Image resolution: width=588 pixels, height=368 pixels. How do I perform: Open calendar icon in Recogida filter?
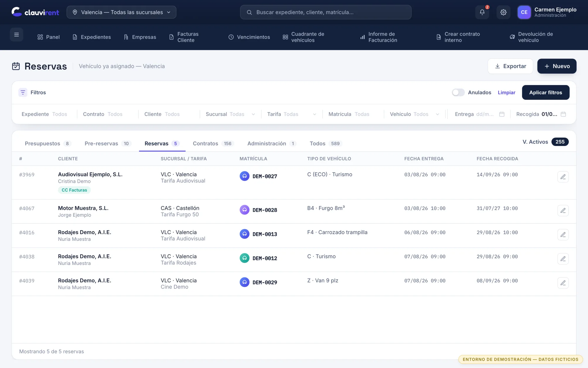[x=563, y=114]
